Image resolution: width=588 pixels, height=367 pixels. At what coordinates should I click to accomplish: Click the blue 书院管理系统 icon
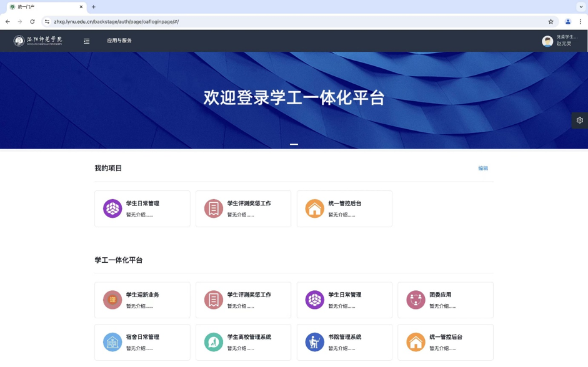point(315,342)
